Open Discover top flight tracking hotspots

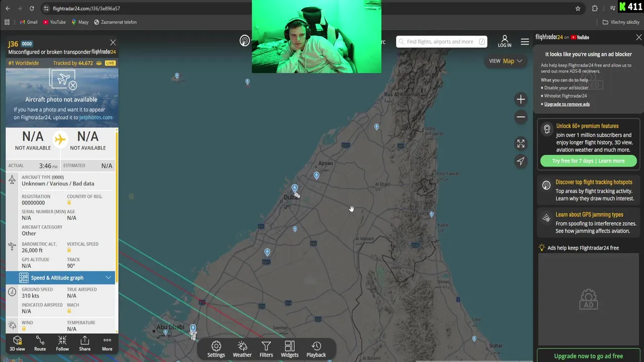(x=588, y=190)
